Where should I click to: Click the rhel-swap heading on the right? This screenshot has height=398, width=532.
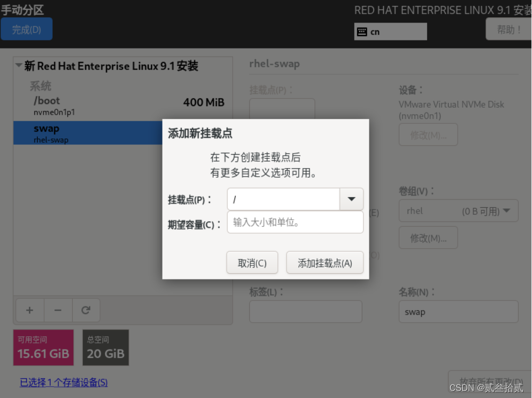[275, 64]
